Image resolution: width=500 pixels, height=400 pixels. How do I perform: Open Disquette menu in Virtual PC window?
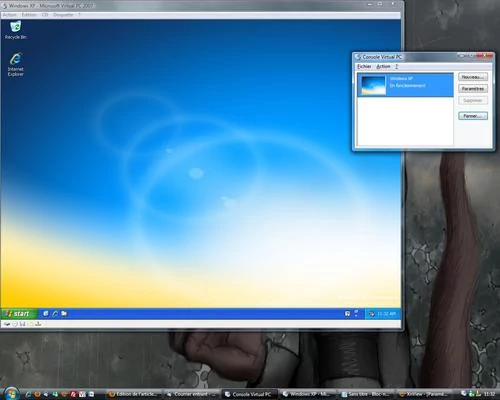coord(63,15)
